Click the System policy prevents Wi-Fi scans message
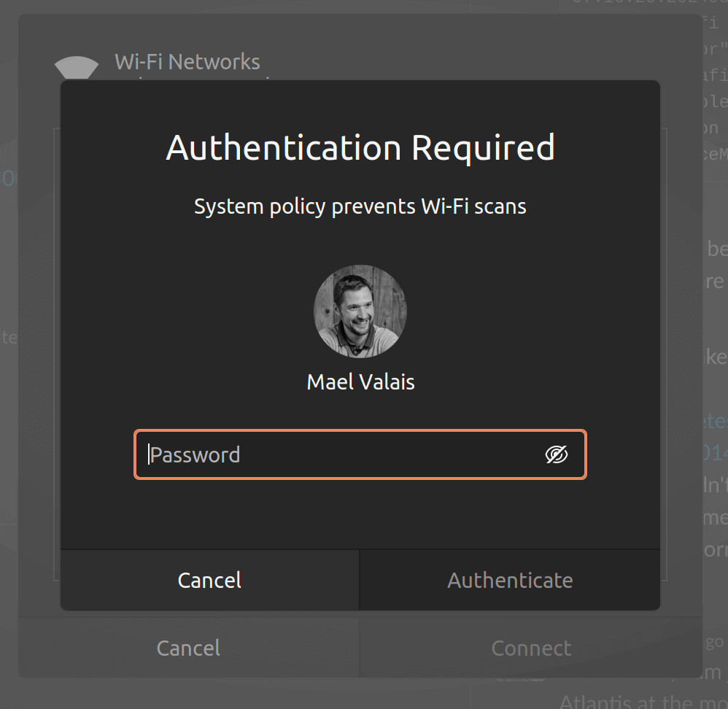The width and height of the screenshot is (728, 709). pyautogui.click(x=360, y=206)
